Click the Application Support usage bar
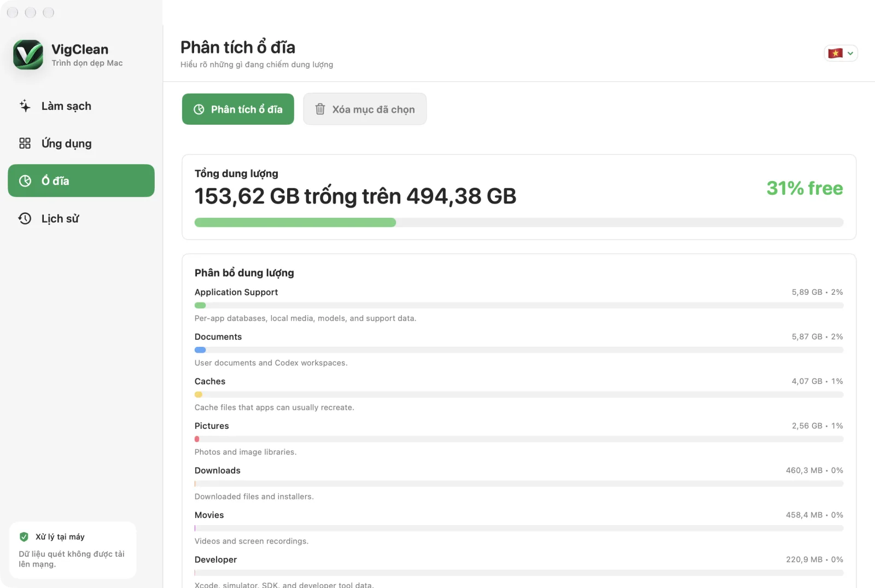875x588 pixels. 519,306
